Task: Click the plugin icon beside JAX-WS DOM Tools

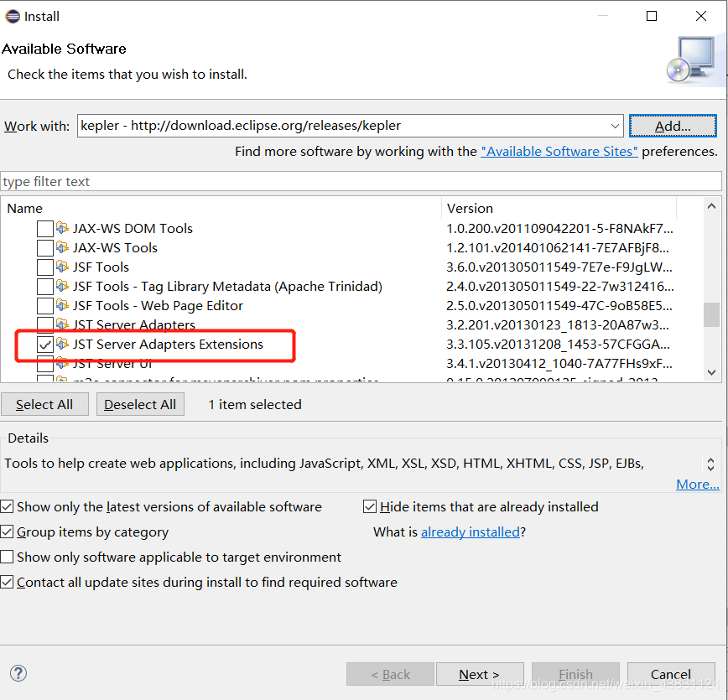Action: click(x=62, y=228)
